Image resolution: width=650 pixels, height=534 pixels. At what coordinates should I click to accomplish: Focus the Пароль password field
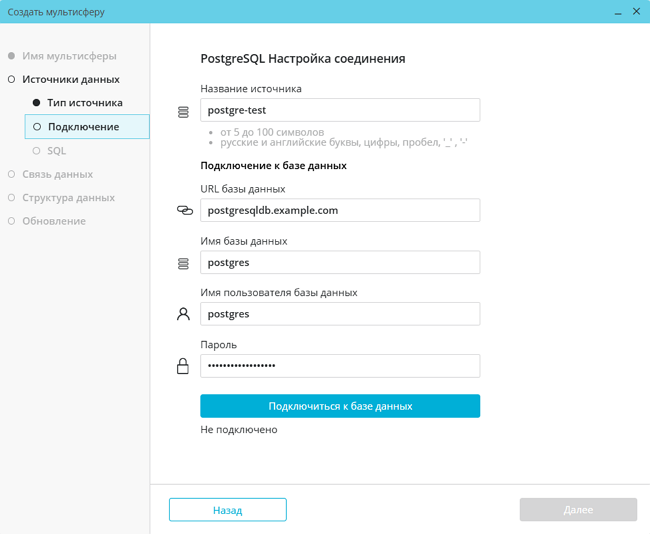(x=340, y=366)
